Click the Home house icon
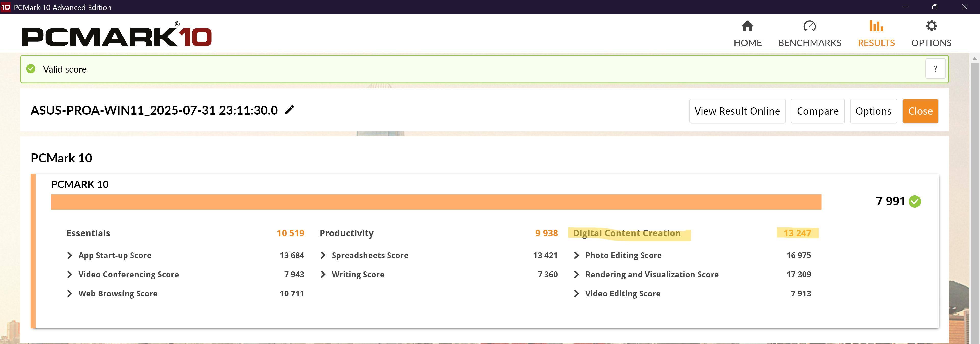980x344 pixels. tap(747, 26)
